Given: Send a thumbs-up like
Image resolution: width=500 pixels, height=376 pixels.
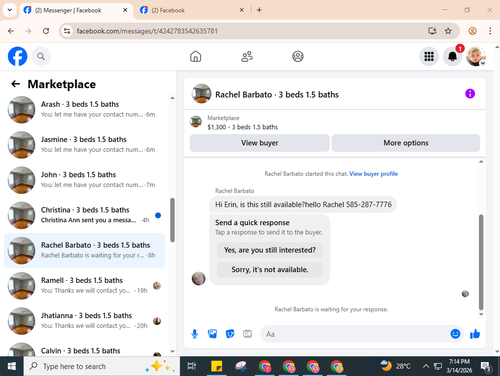Looking at the screenshot, I should click(475, 334).
